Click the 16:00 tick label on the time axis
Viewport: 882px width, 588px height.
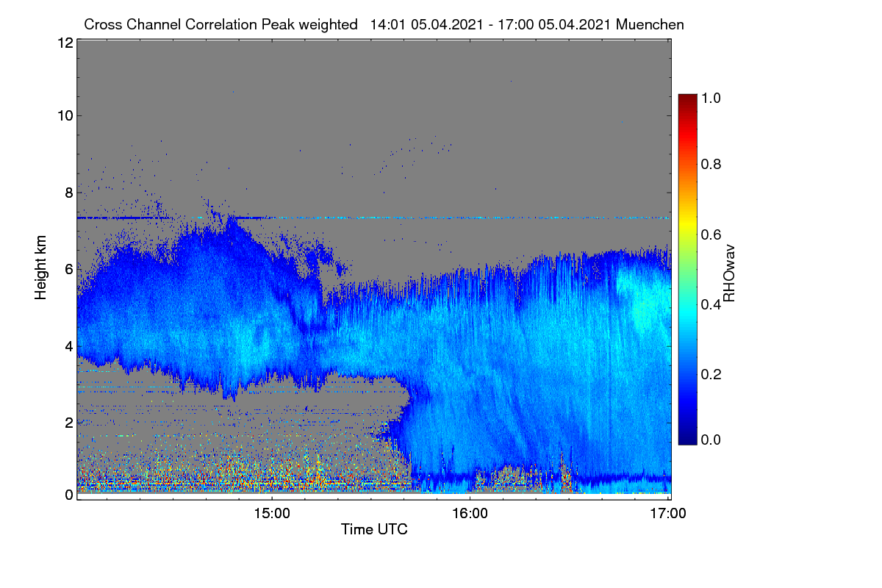click(470, 514)
